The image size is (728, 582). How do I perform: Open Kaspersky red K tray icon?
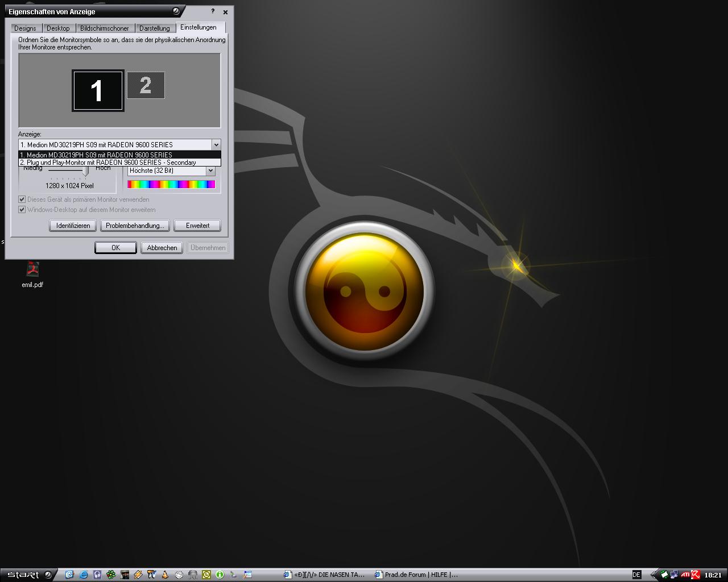(x=695, y=575)
